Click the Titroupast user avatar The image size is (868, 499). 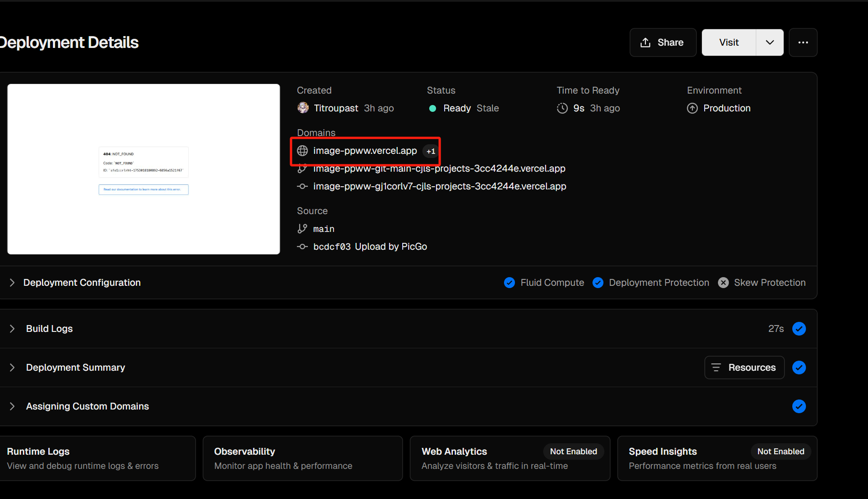(303, 108)
